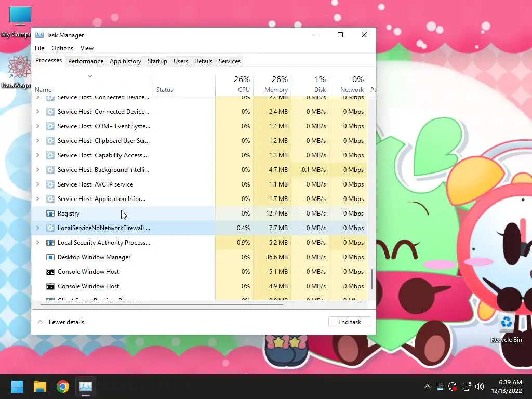Click gear icon of Service Host: Clipboard User Service
This screenshot has height=399, width=532.
[50, 141]
